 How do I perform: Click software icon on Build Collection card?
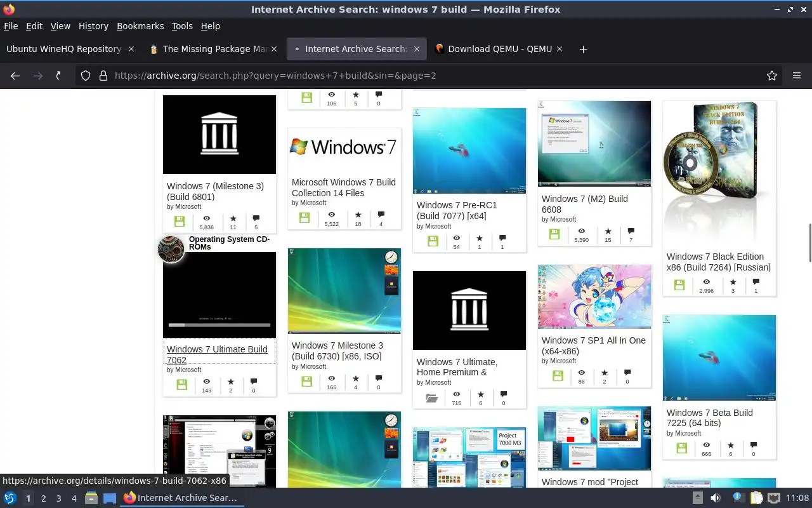coord(304,218)
